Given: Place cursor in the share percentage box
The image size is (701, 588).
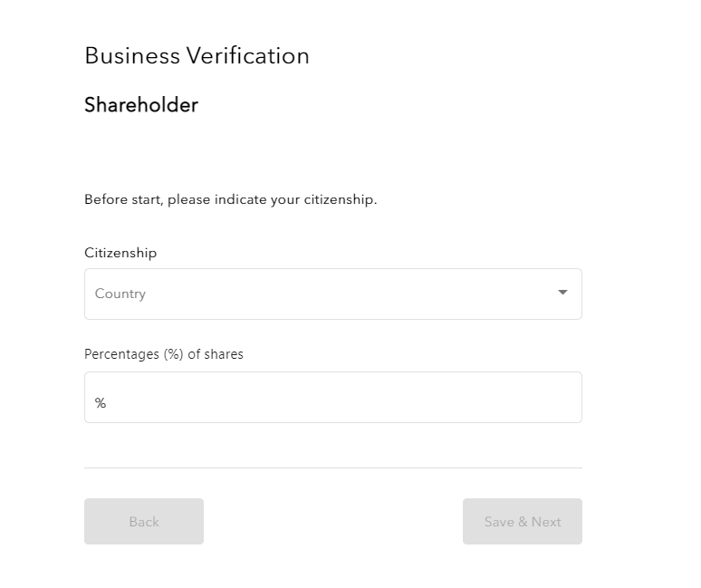Looking at the screenshot, I should point(332,398).
